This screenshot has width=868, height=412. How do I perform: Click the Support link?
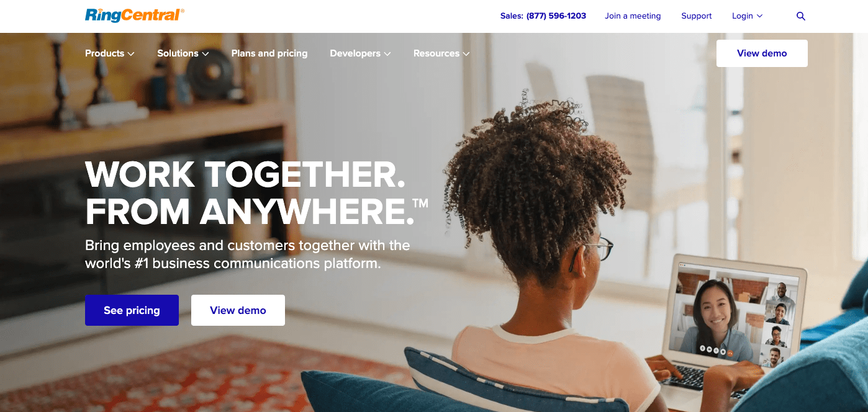point(697,16)
